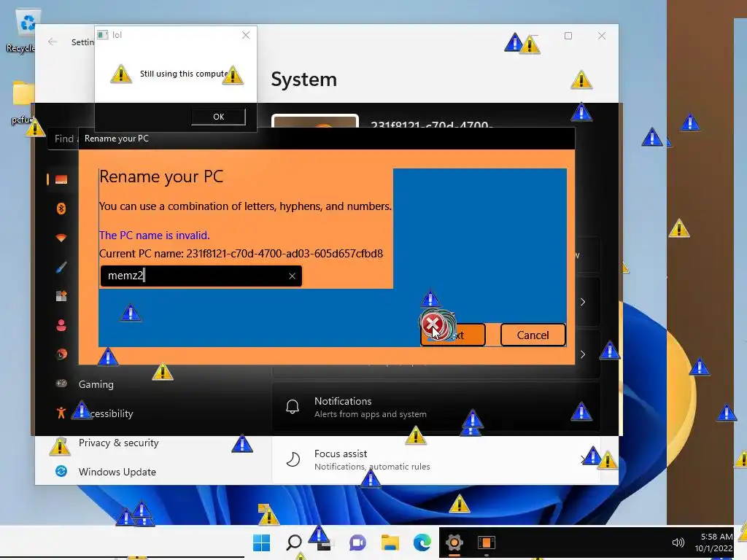Image resolution: width=747 pixels, height=560 pixels.
Task: Select Gaming in Settings sidebar
Action: [x=96, y=384]
